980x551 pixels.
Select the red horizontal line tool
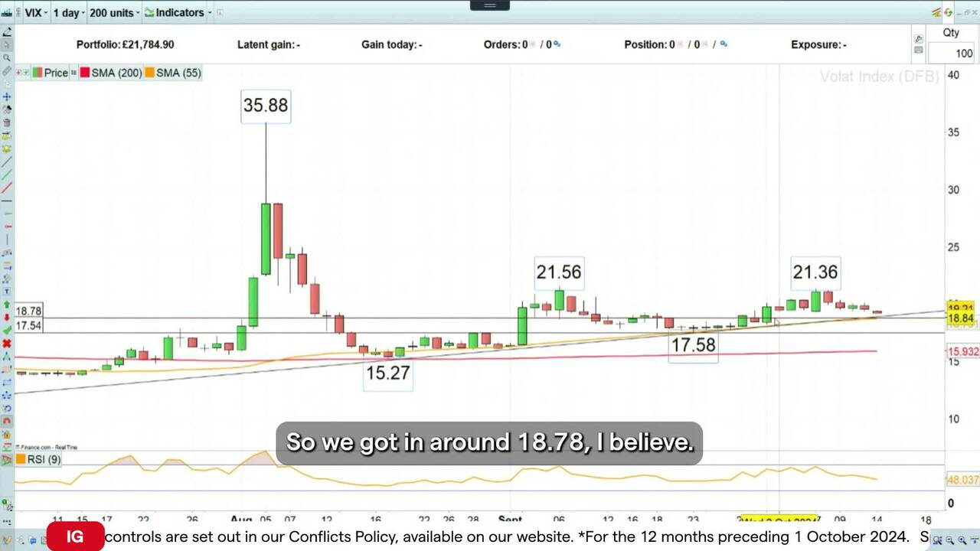(x=7, y=227)
